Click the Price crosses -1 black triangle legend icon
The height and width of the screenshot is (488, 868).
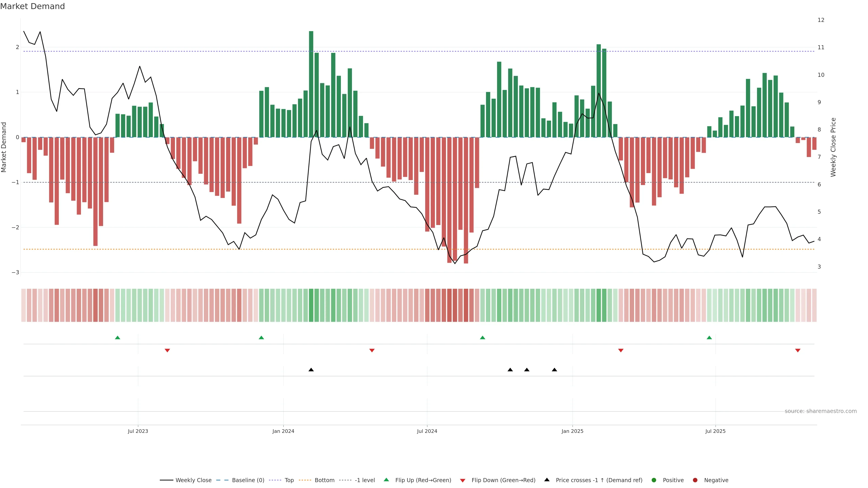pos(547,480)
